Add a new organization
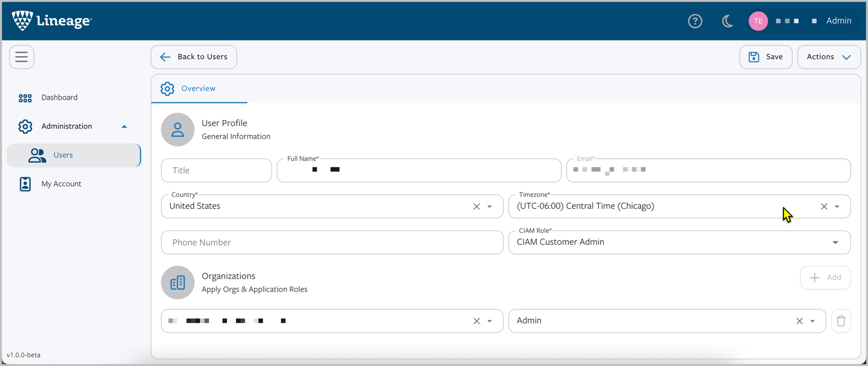This screenshot has height=366, width=868. coord(825,278)
